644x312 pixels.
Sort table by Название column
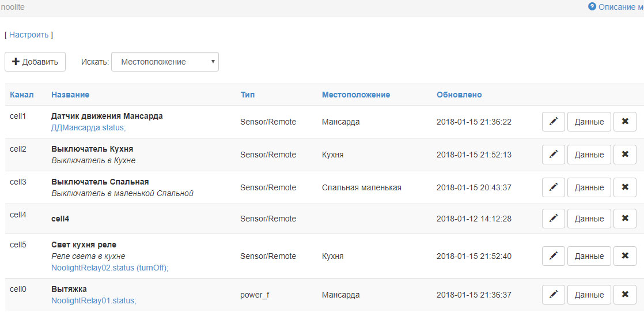[70, 95]
